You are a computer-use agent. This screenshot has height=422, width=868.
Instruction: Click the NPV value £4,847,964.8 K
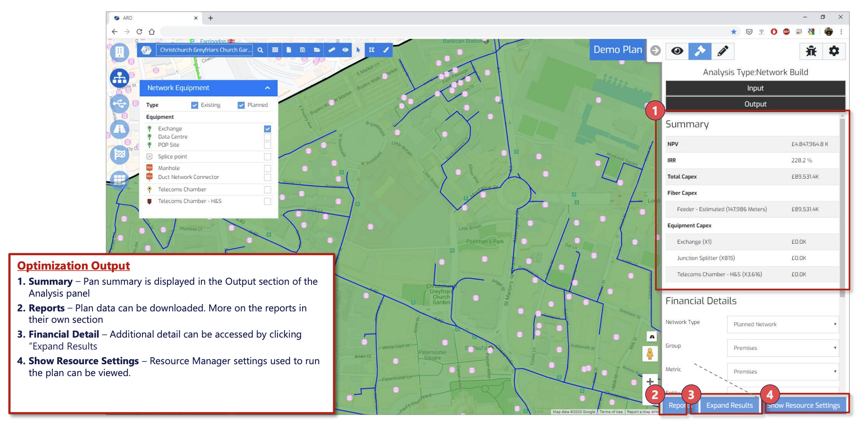coord(809,144)
